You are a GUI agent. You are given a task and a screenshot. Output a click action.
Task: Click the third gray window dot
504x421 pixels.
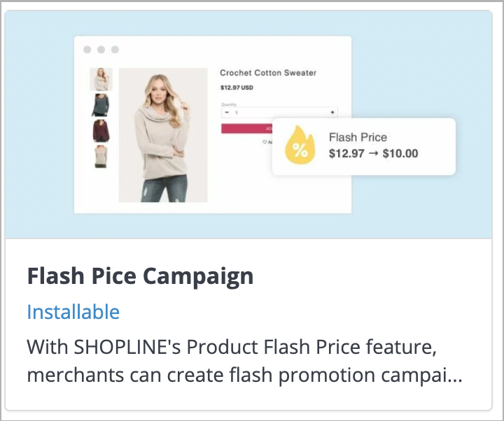coord(115,50)
